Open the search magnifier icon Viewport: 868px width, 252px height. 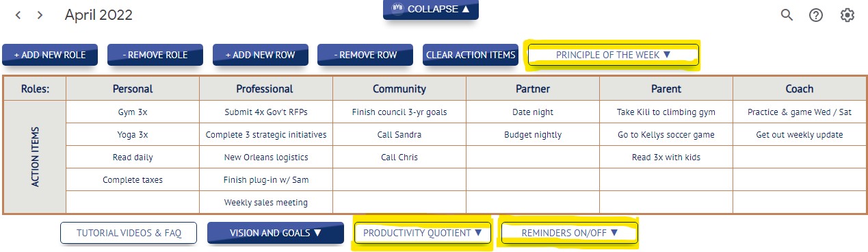click(x=787, y=15)
